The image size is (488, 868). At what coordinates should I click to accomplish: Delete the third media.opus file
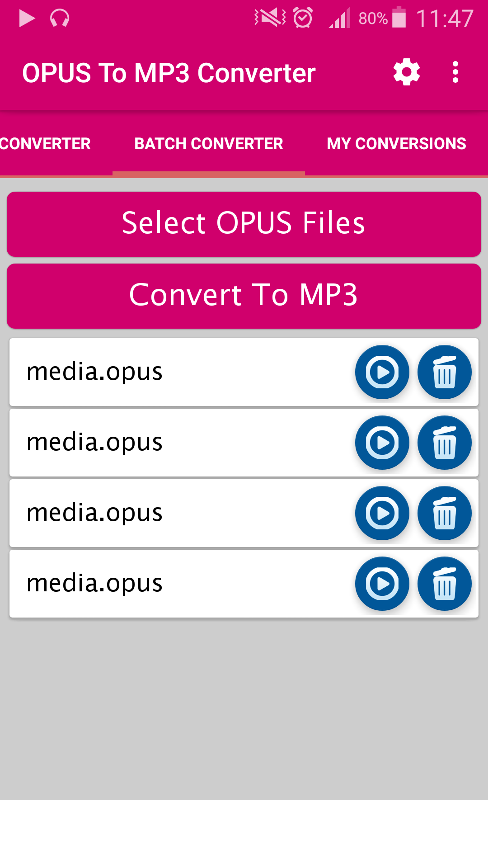click(444, 513)
